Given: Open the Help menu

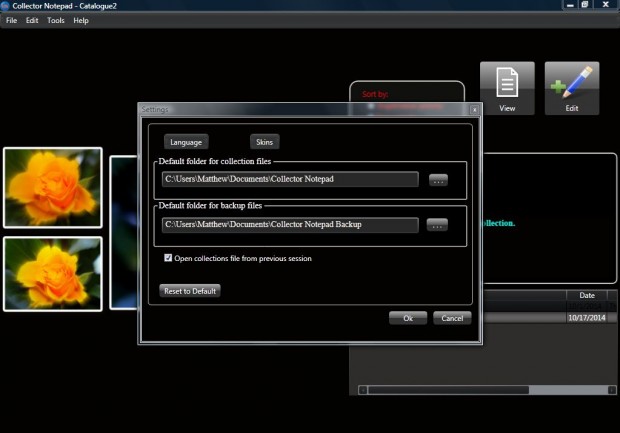Looking at the screenshot, I should click(81, 20).
